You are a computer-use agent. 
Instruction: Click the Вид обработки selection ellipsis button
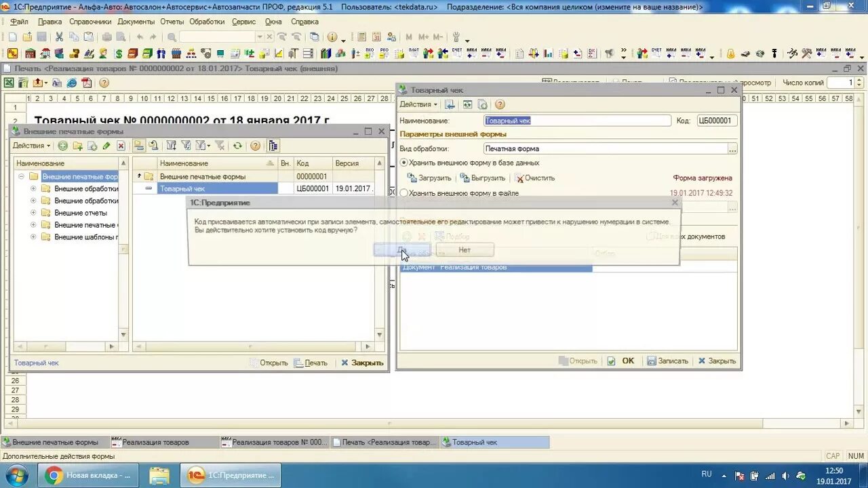(732, 148)
